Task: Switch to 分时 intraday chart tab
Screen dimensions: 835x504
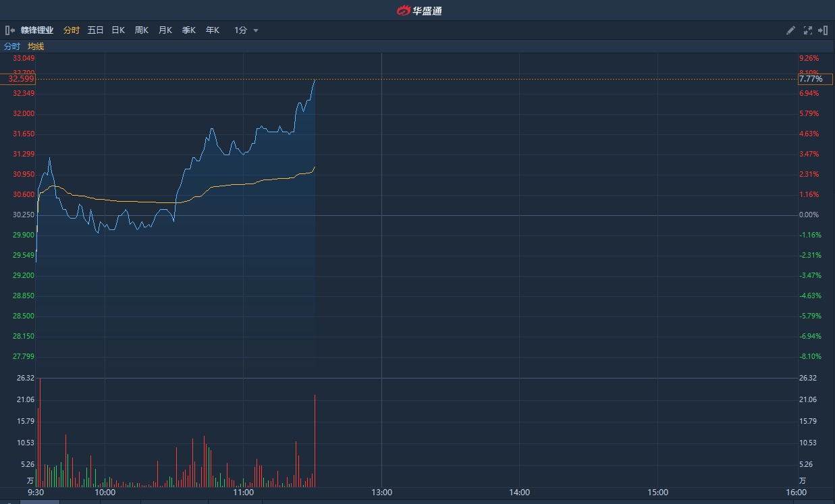Action: (71, 30)
